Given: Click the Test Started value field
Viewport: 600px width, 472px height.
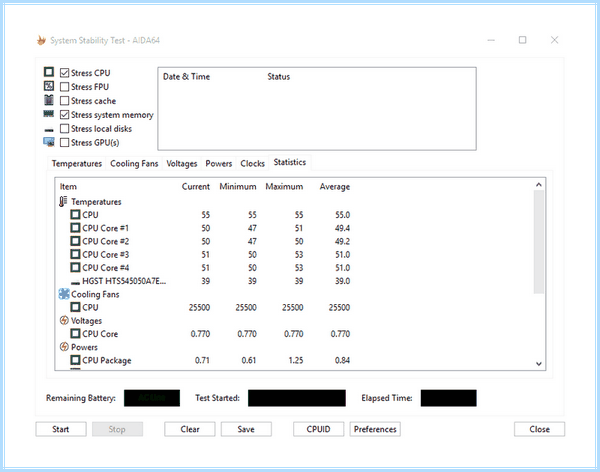Looking at the screenshot, I should (x=297, y=398).
